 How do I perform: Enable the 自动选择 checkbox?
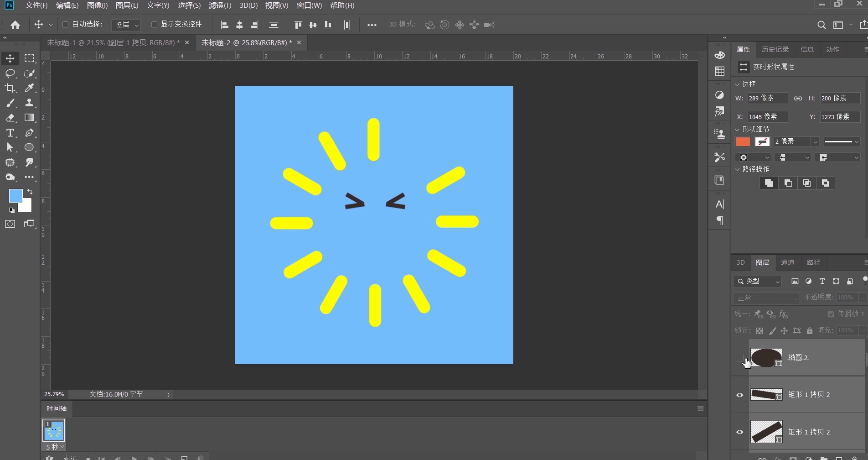[x=65, y=24]
